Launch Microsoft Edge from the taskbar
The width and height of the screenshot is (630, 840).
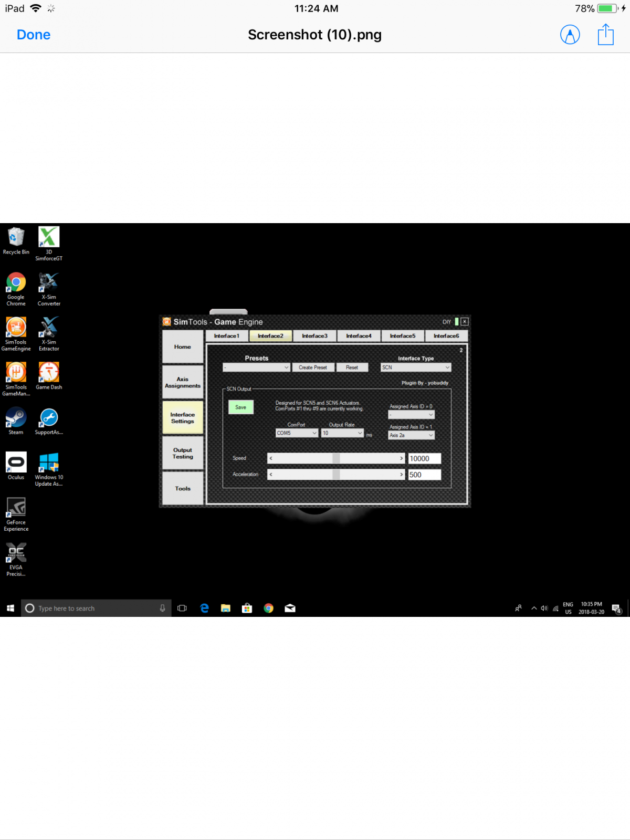coord(204,608)
